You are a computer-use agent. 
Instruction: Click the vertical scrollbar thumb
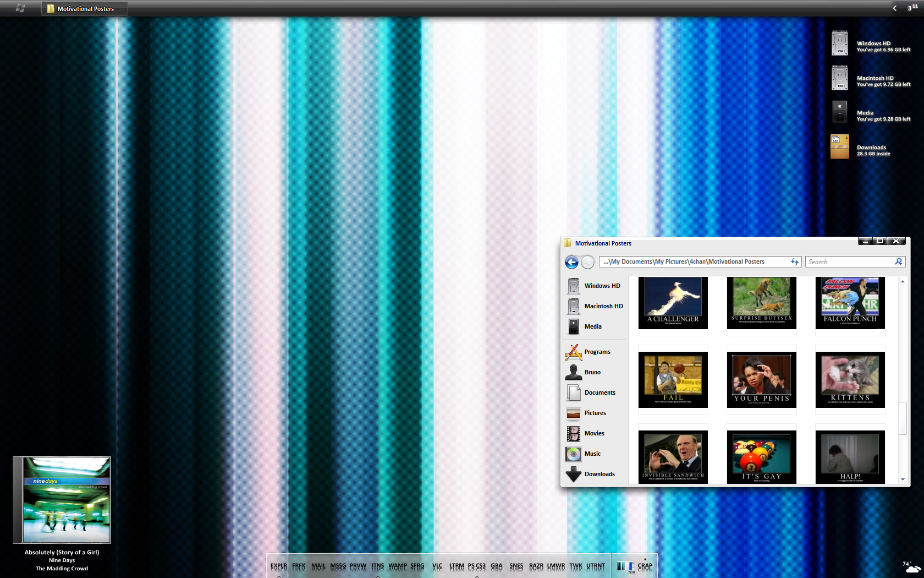(903, 418)
